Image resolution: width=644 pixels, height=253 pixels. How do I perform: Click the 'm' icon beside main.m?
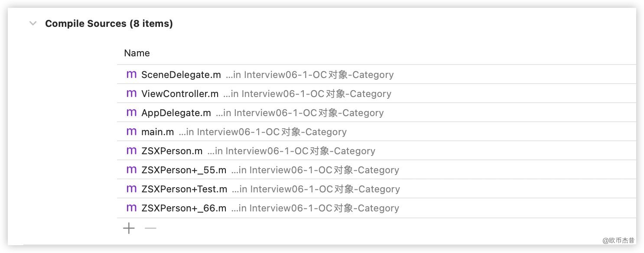(131, 132)
